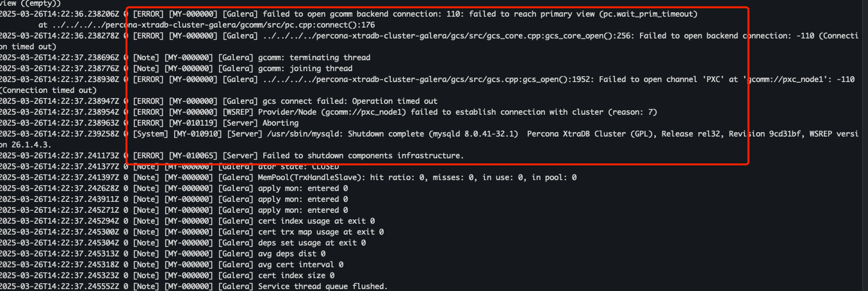Screen dimensions: 868x291
Task: Select the "gcomm: terminating thread" note line
Action: coord(314,58)
